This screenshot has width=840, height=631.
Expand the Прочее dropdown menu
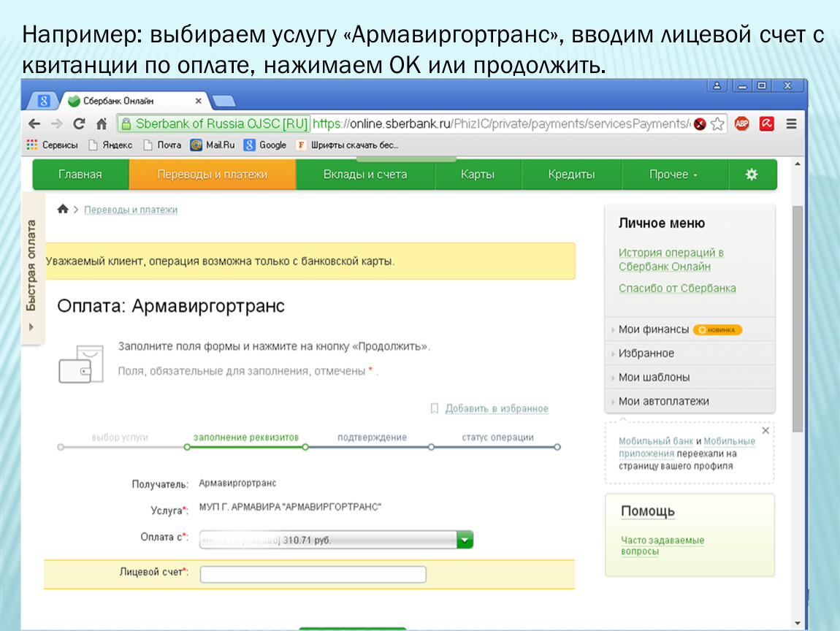(673, 175)
